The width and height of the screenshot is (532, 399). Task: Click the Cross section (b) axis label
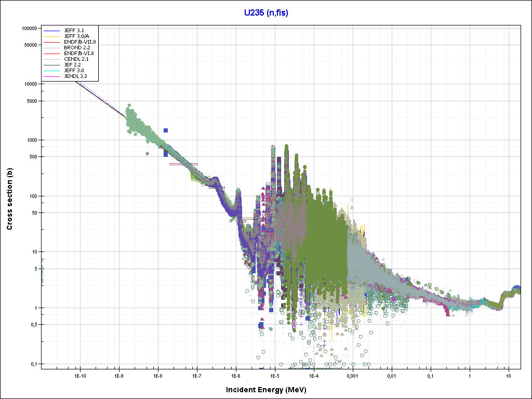point(9,199)
